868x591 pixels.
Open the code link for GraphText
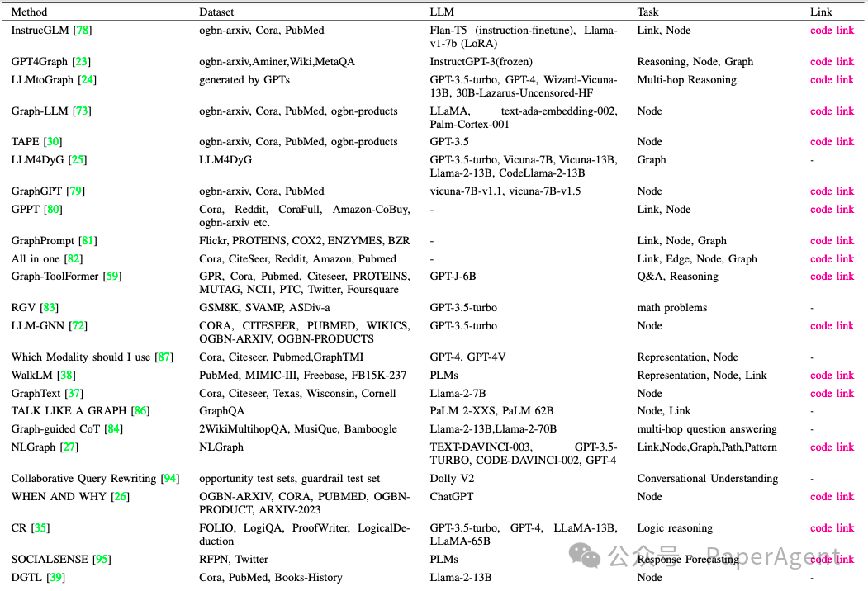tap(832, 394)
